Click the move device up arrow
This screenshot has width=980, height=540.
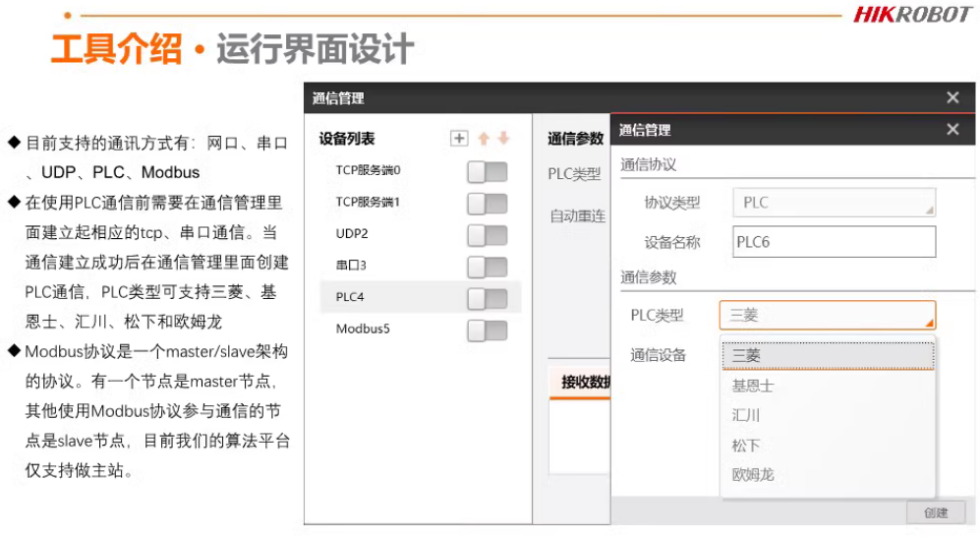click(x=484, y=139)
